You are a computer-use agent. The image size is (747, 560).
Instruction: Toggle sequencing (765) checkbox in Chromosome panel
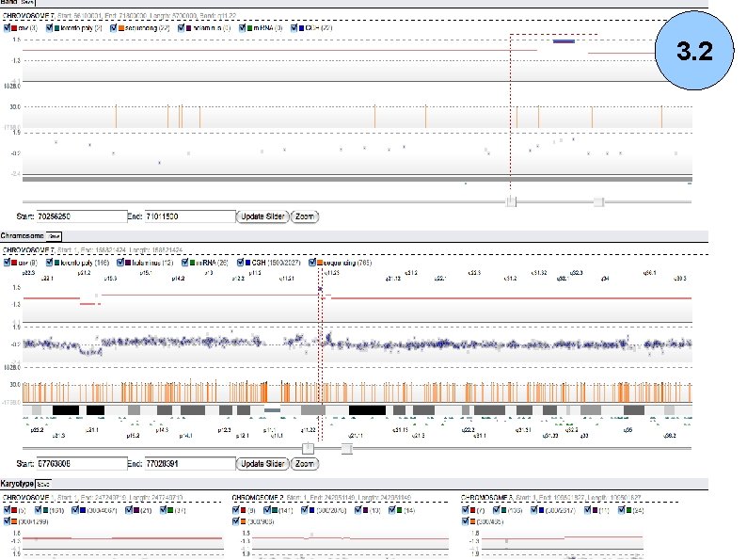(x=312, y=263)
